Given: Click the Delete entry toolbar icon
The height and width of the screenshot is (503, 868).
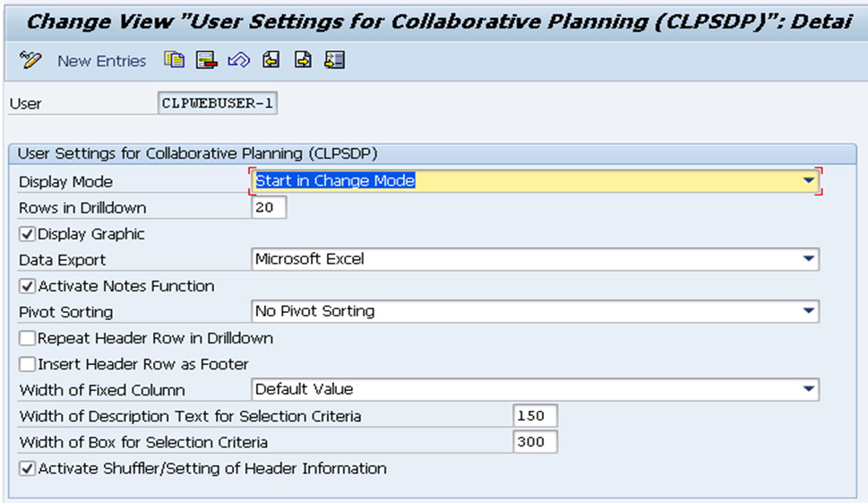Looking at the screenshot, I should (x=207, y=60).
